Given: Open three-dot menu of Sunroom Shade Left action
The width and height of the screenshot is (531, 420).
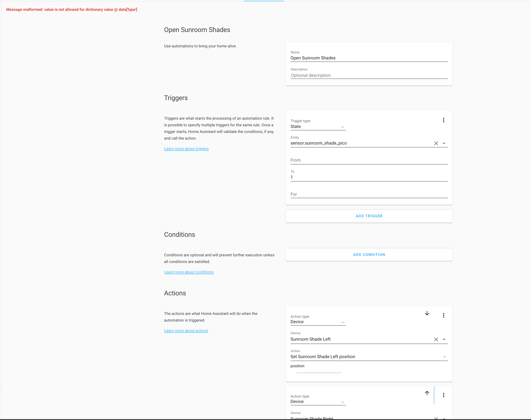Looking at the screenshot, I should point(443,315).
